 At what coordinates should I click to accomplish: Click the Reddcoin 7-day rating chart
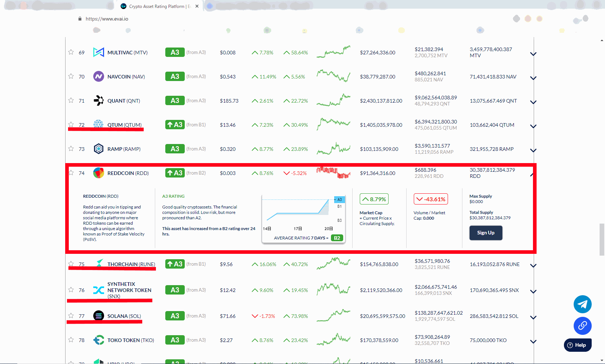[304, 220]
